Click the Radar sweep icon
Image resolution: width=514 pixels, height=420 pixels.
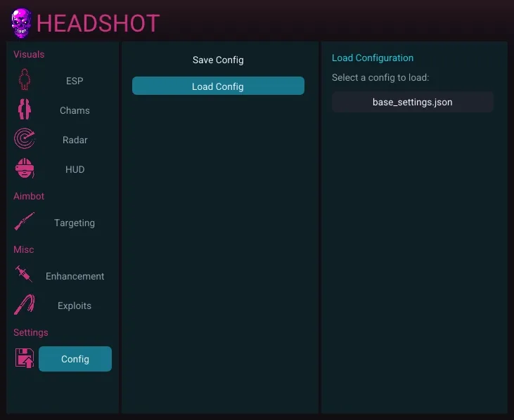click(25, 140)
